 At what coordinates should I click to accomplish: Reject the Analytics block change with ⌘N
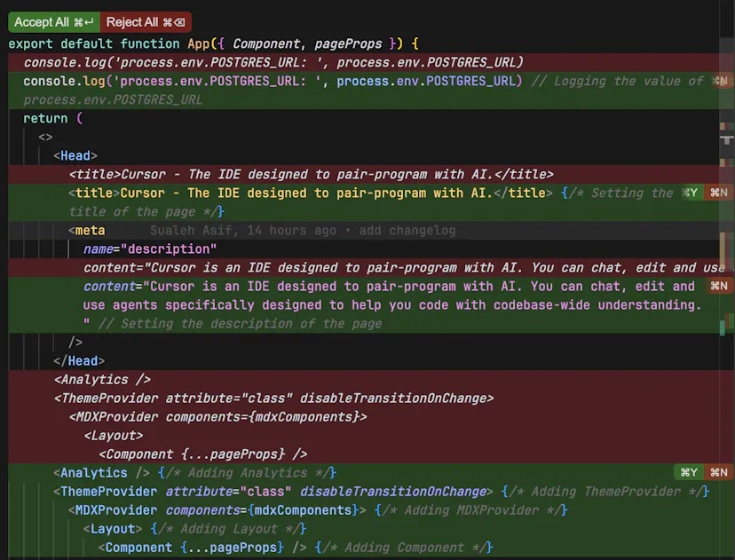[x=719, y=472]
